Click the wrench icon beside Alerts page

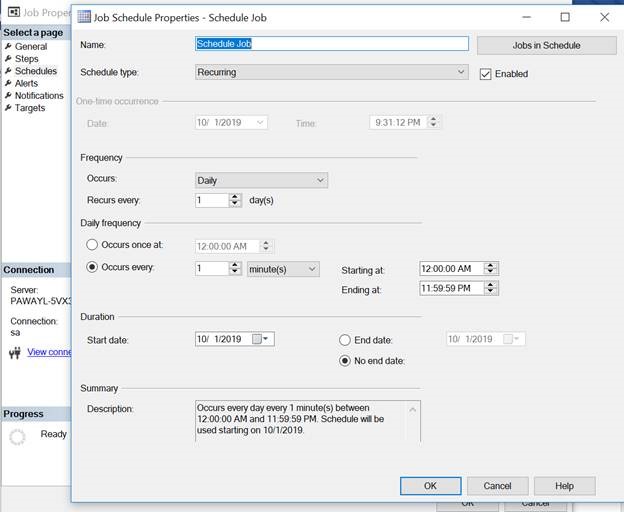[7, 84]
